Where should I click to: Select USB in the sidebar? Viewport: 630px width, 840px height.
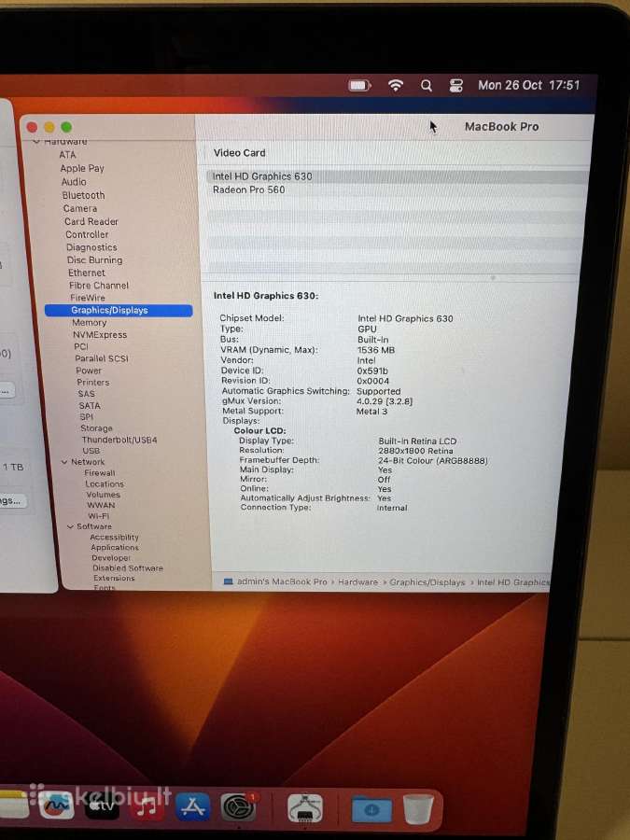[x=91, y=451]
